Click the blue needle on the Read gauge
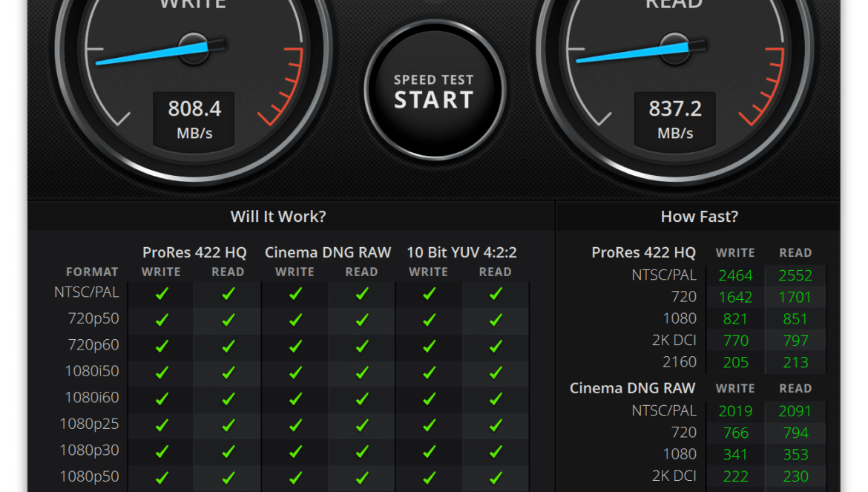Viewport: 868px width, 492px height. [633, 53]
